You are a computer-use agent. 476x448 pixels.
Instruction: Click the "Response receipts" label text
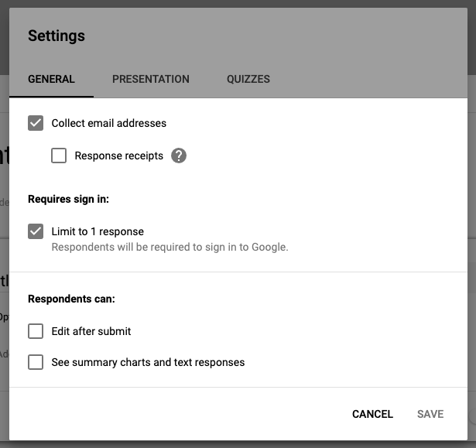coord(118,156)
